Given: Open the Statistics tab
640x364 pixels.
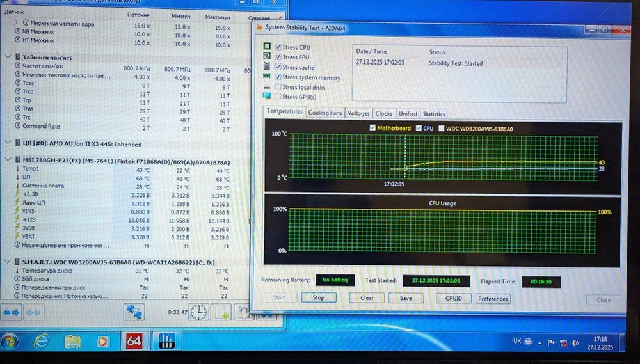Looking at the screenshot, I should pyautogui.click(x=434, y=115).
